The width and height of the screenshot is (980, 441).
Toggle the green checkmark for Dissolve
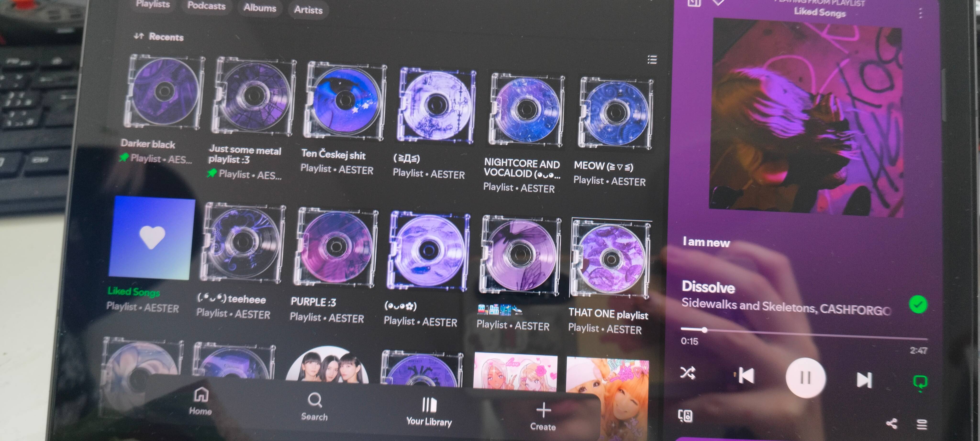pos(918,304)
